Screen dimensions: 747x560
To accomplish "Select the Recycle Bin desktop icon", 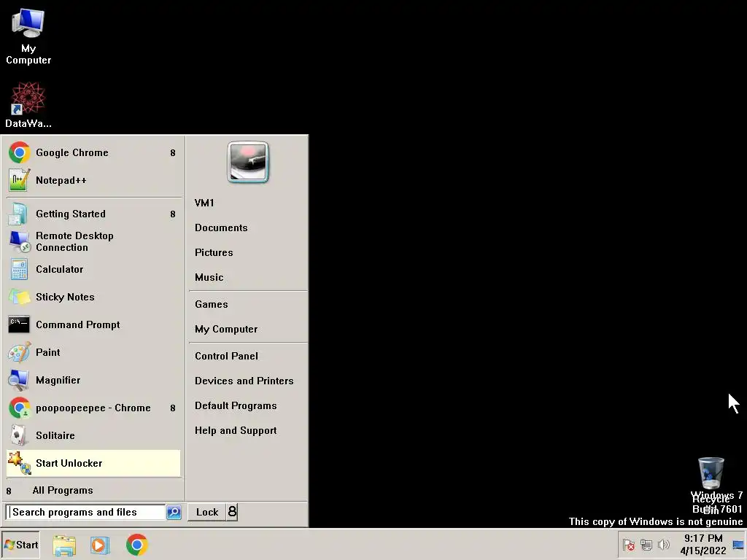I will pyautogui.click(x=711, y=485).
